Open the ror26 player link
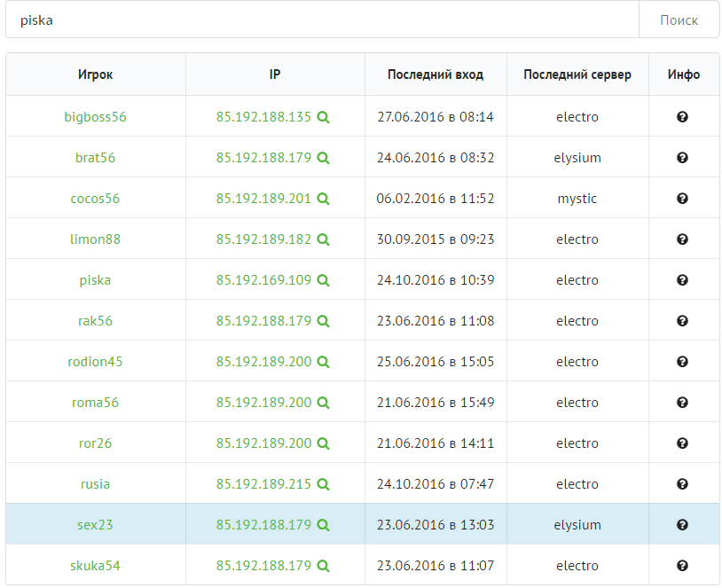This screenshot has width=722, height=588. pyautogui.click(x=95, y=443)
